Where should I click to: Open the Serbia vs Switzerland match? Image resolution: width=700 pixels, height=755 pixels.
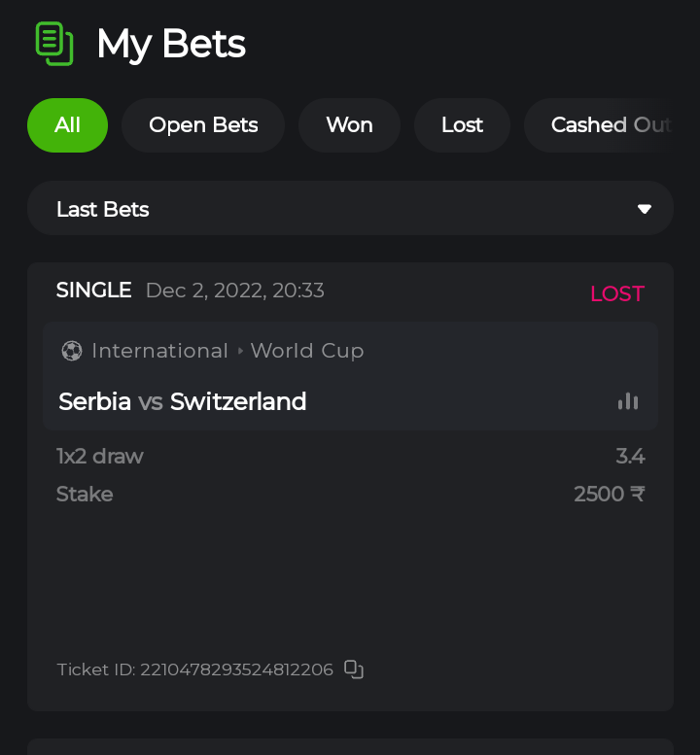pyautogui.click(x=183, y=401)
